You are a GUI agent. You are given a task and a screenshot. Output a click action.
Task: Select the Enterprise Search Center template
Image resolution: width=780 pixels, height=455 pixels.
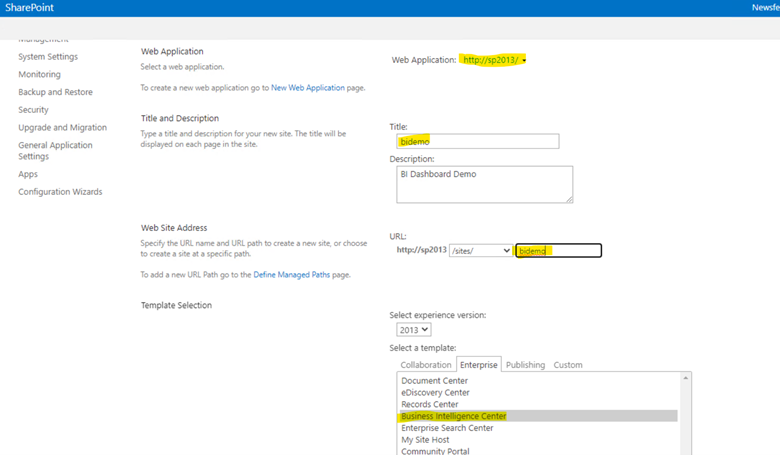point(538,428)
